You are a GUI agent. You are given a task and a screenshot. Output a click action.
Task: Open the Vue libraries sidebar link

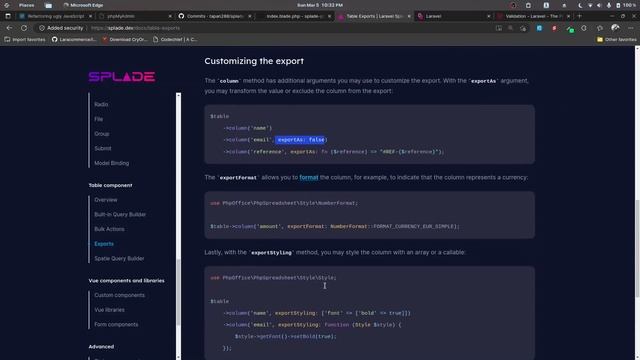click(109, 310)
